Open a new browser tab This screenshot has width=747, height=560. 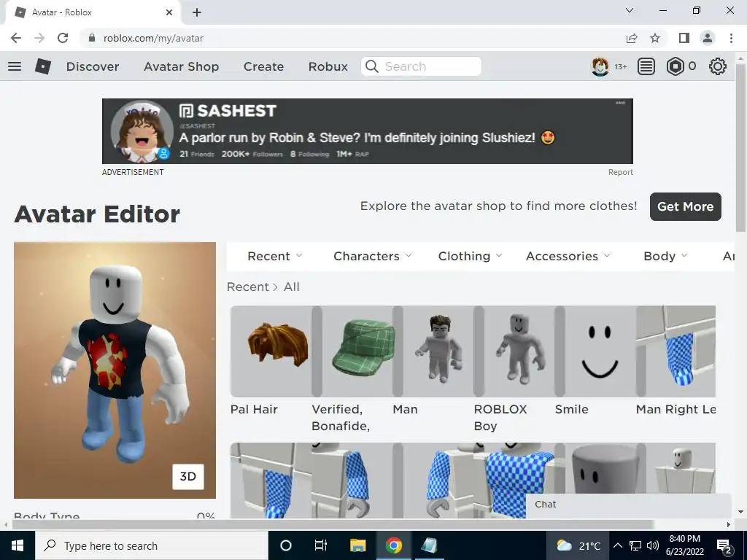point(197,12)
